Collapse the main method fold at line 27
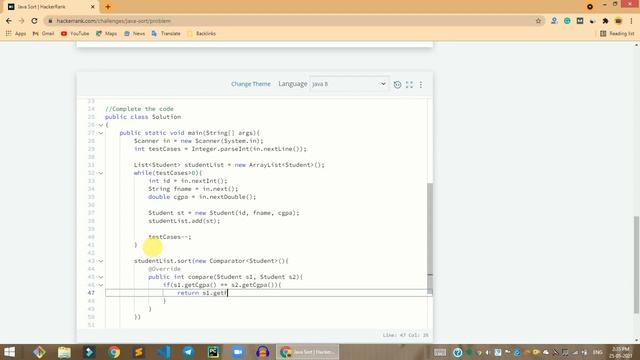The height and width of the screenshot is (360, 640). 101,133
